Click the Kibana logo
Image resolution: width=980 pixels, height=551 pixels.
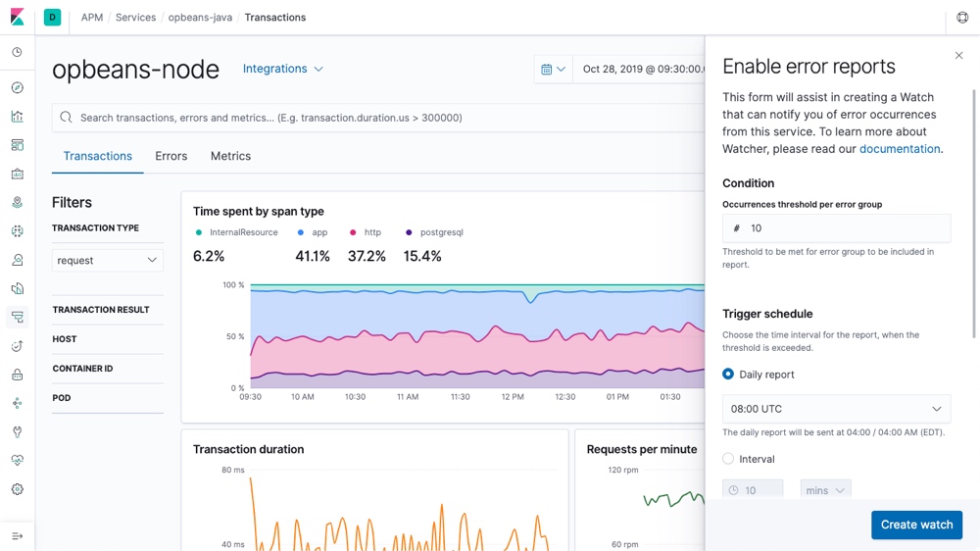[x=18, y=17]
